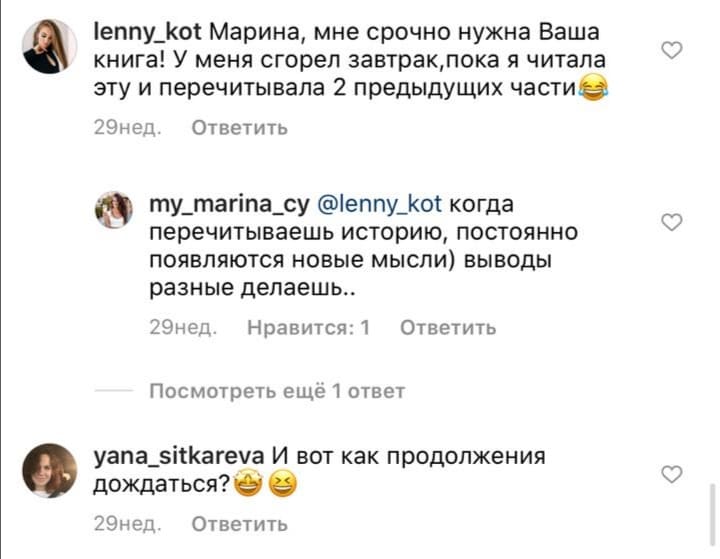
Task: Reply to lenny_kot's comment via Ответить
Action: tap(239, 127)
